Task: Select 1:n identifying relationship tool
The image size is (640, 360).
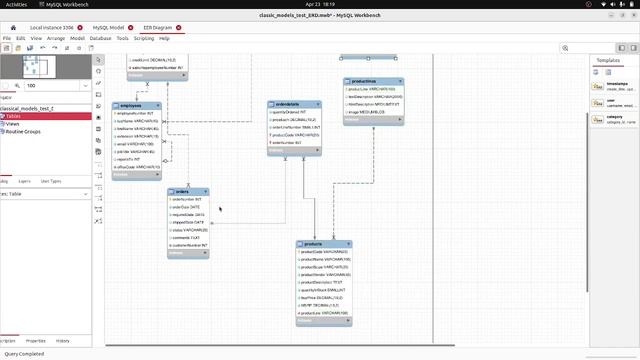Action: point(98,198)
